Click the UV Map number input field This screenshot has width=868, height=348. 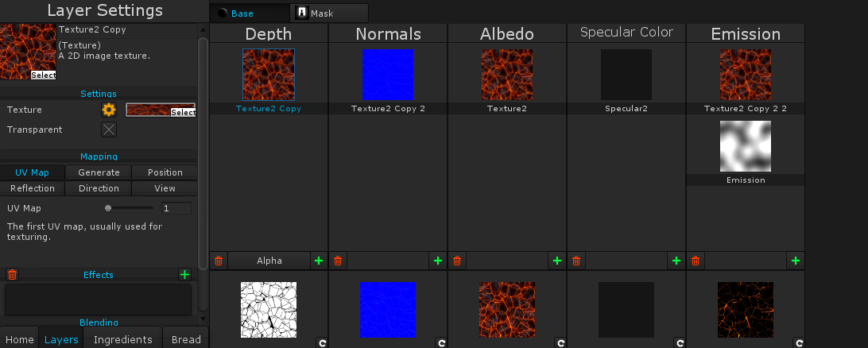(x=175, y=208)
